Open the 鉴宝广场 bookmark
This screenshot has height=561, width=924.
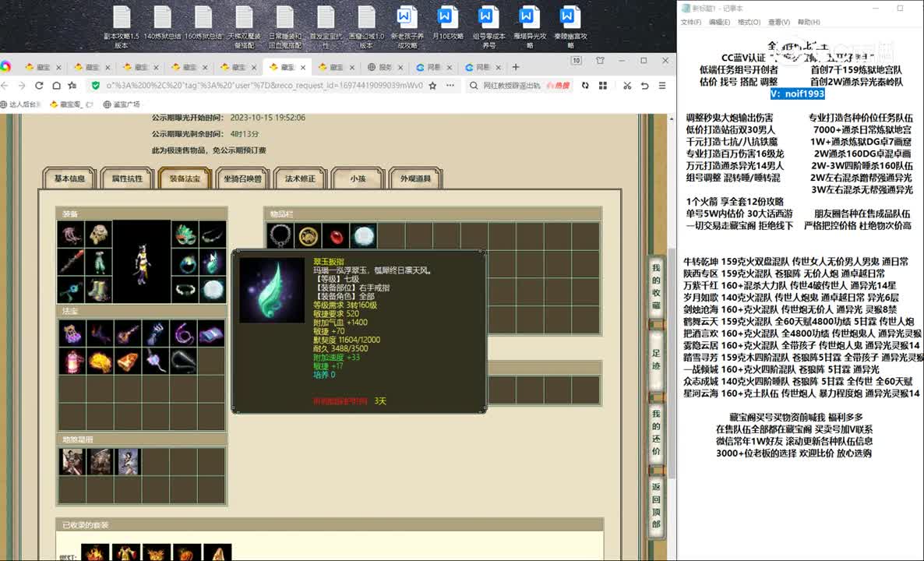tap(122, 104)
